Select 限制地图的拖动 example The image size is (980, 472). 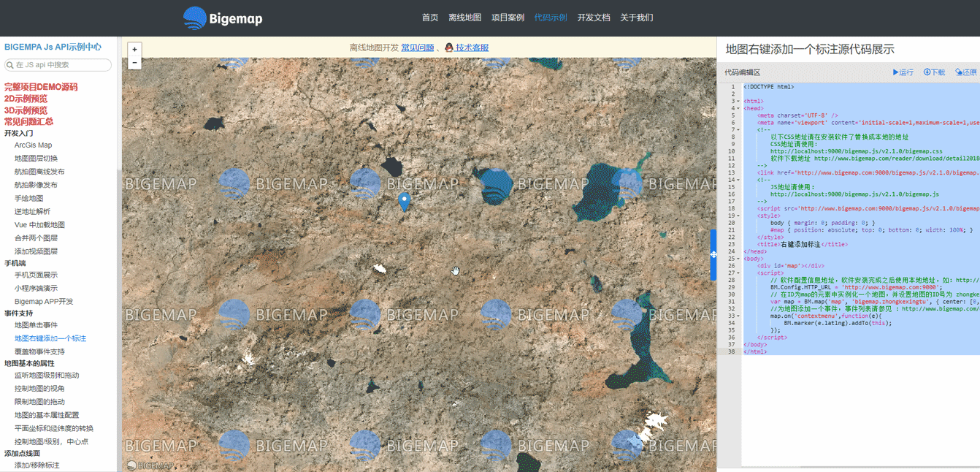point(39,402)
